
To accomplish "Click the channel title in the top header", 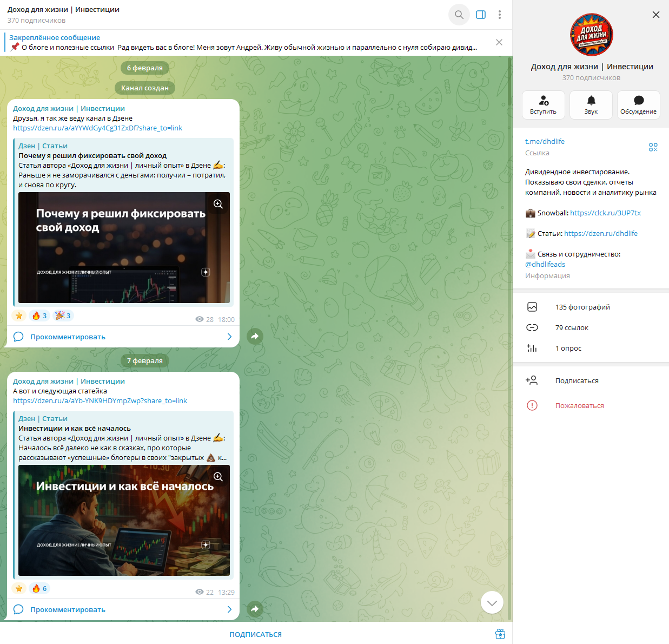I will [64, 9].
